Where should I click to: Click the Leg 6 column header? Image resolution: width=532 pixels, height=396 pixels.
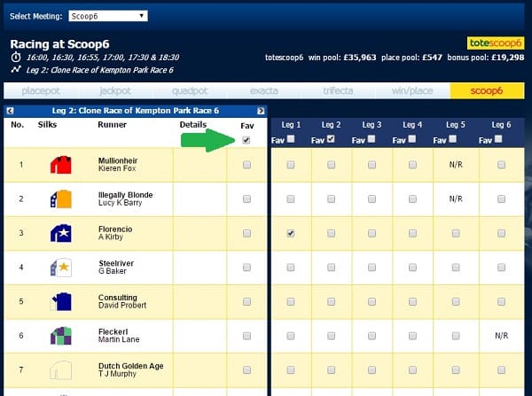point(501,125)
